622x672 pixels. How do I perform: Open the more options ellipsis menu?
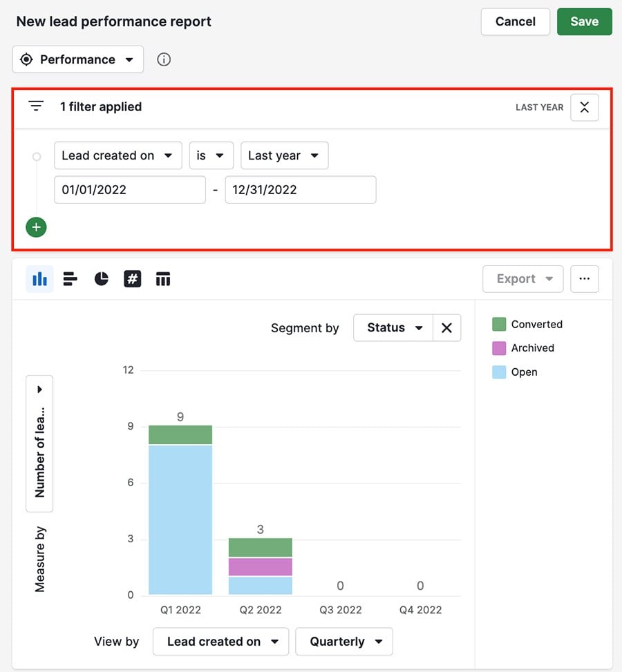584,278
